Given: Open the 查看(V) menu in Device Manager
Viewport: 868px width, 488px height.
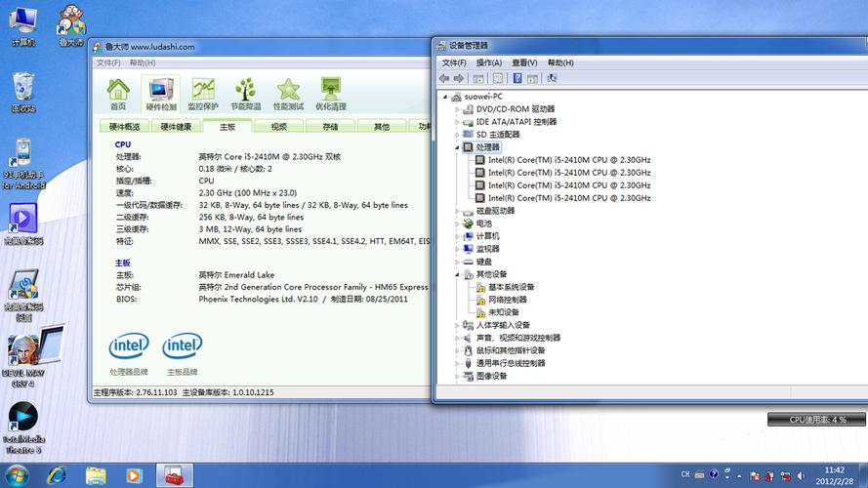Looking at the screenshot, I should [x=524, y=62].
